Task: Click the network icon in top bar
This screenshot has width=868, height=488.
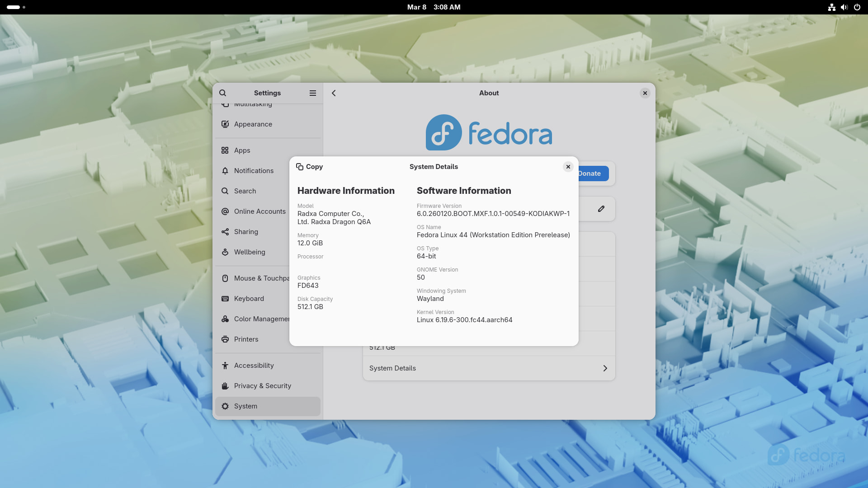Action: tap(831, 7)
